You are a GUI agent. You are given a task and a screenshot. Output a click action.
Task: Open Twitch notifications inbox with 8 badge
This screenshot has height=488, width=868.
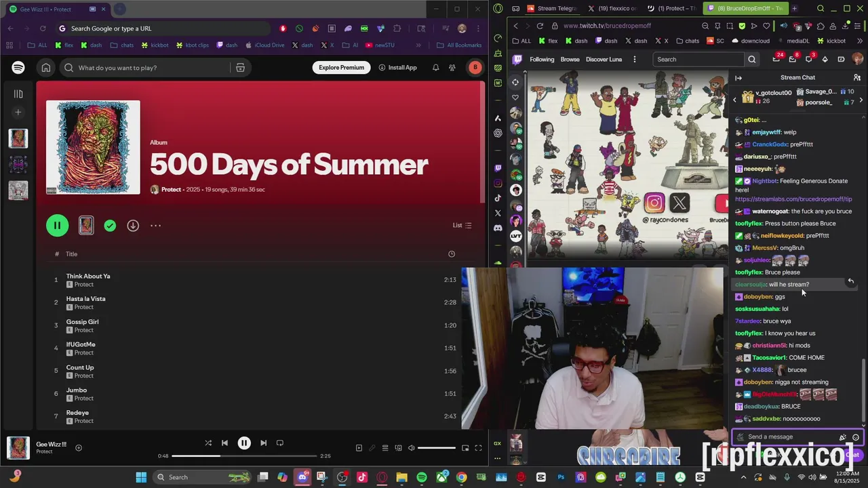tap(792, 60)
